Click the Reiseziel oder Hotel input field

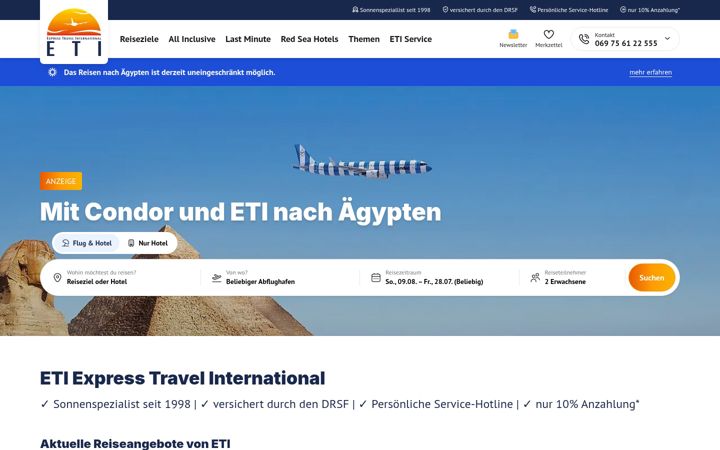(x=122, y=277)
